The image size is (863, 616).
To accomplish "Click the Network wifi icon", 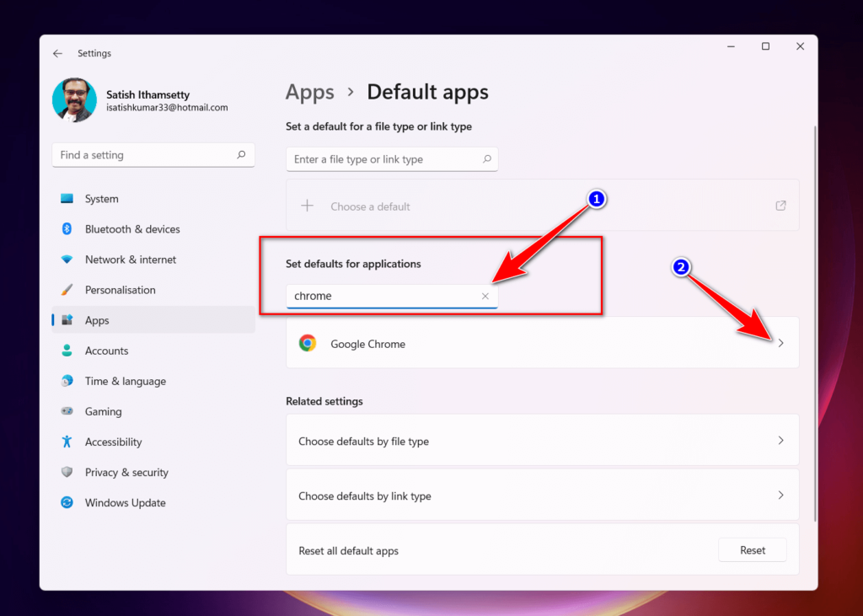I will [x=67, y=260].
